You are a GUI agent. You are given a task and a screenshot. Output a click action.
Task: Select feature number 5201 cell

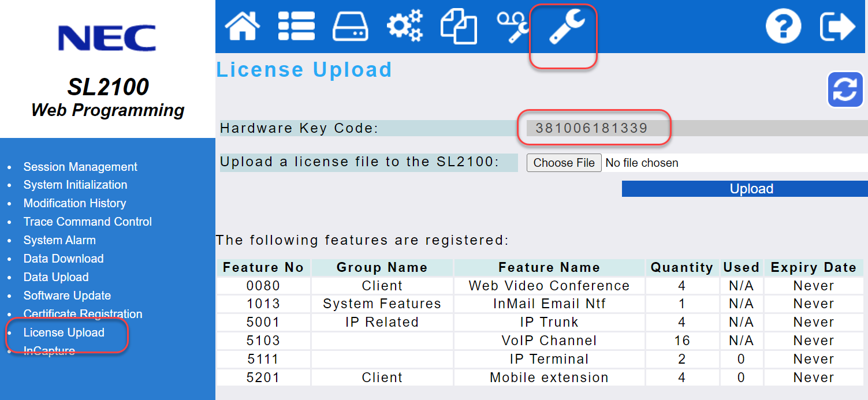click(263, 377)
